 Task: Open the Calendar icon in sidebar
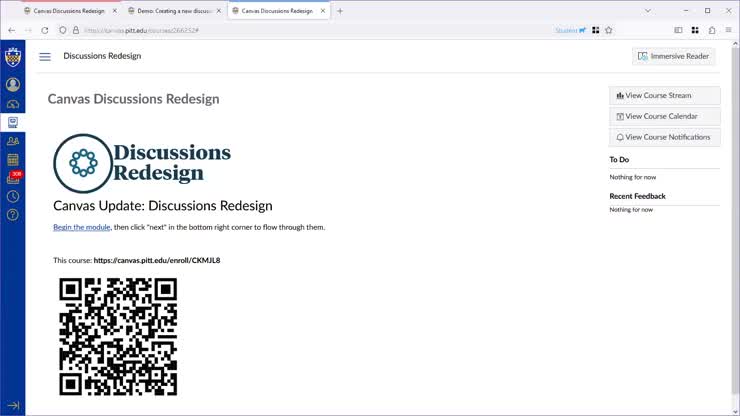coord(13,160)
